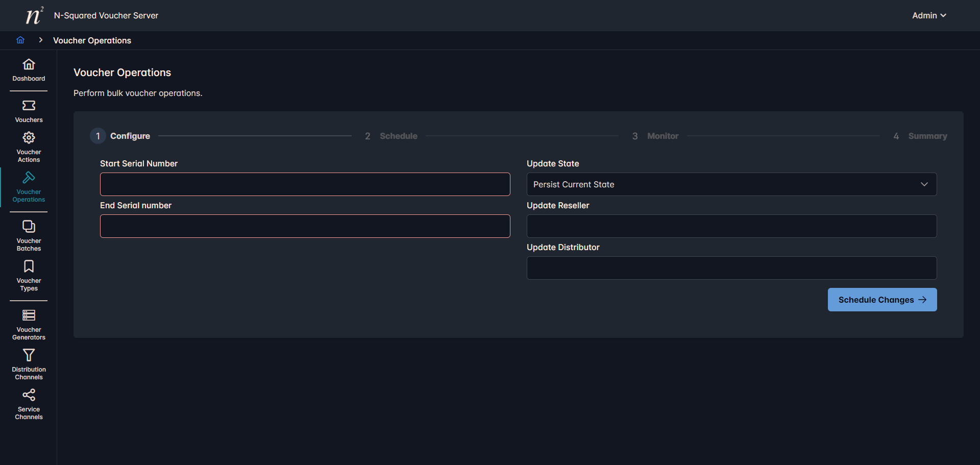The height and width of the screenshot is (465, 980).
Task: Open the Update State dropdown
Action: (731, 184)
